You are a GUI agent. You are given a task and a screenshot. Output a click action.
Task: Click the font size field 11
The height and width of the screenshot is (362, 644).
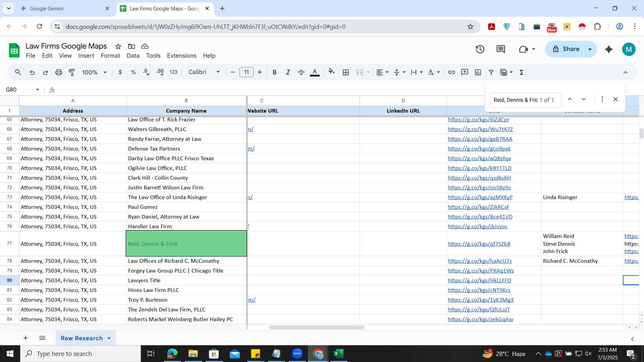coord(247,72)
